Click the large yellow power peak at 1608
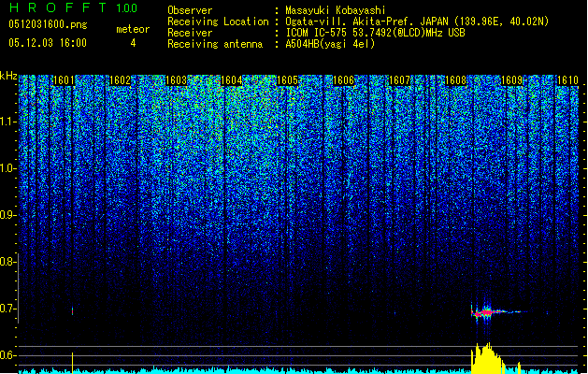 tap(487, 358)
